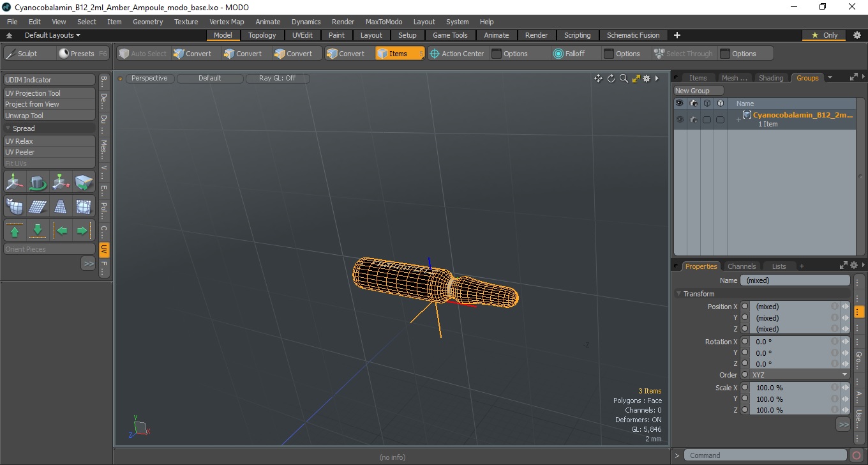Viewport: 868px width, 465px height.
Task: Click the align-up green arrow icon
Action: [15, 230]
